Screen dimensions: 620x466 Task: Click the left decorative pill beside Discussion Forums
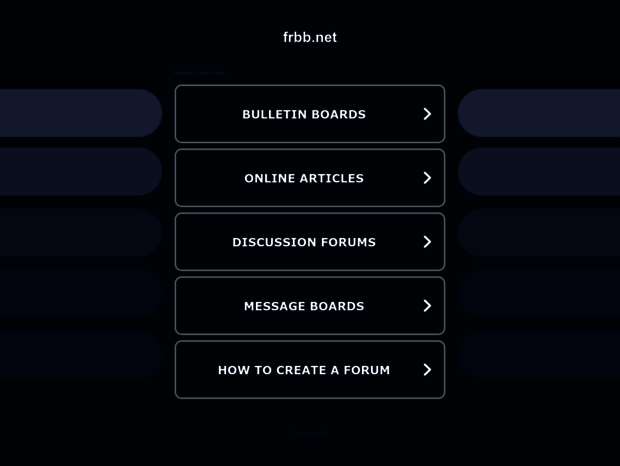tap(80, 232)
